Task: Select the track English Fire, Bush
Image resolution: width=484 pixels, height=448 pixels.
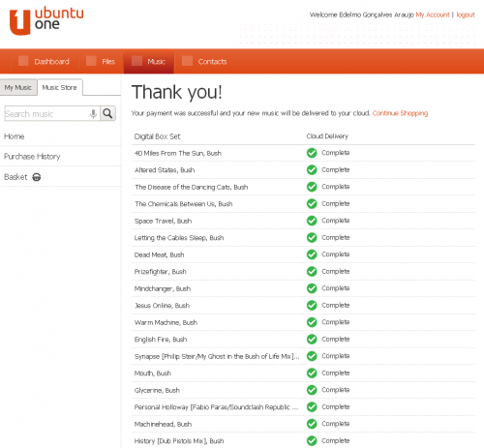Action: (x=161, y=340)
